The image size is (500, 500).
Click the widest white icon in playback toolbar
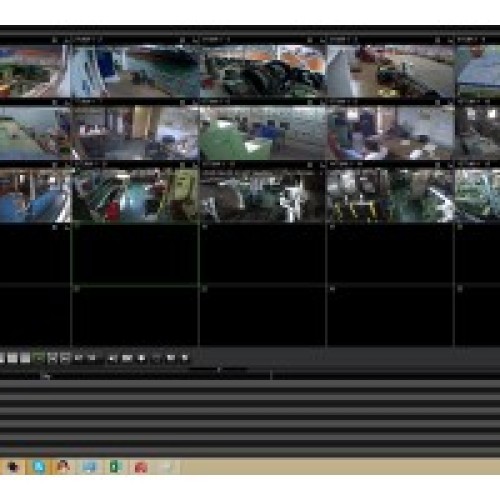(x=127, y=358)
